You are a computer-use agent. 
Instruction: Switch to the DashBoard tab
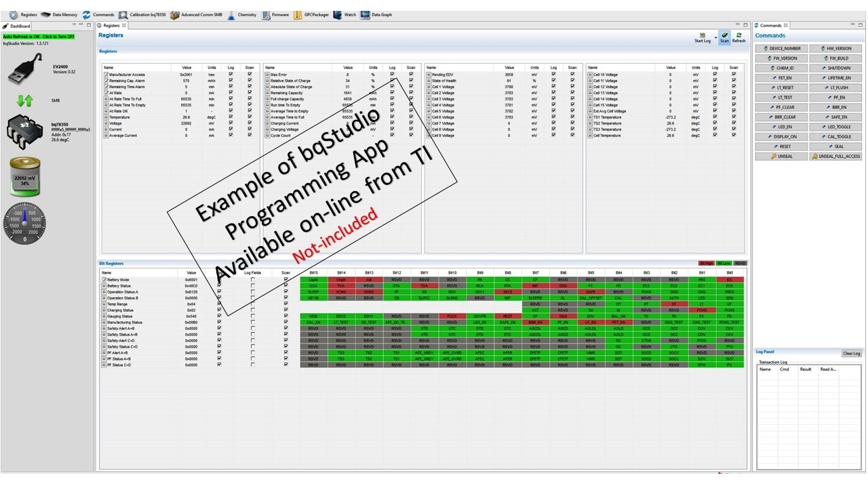(17, 26)
